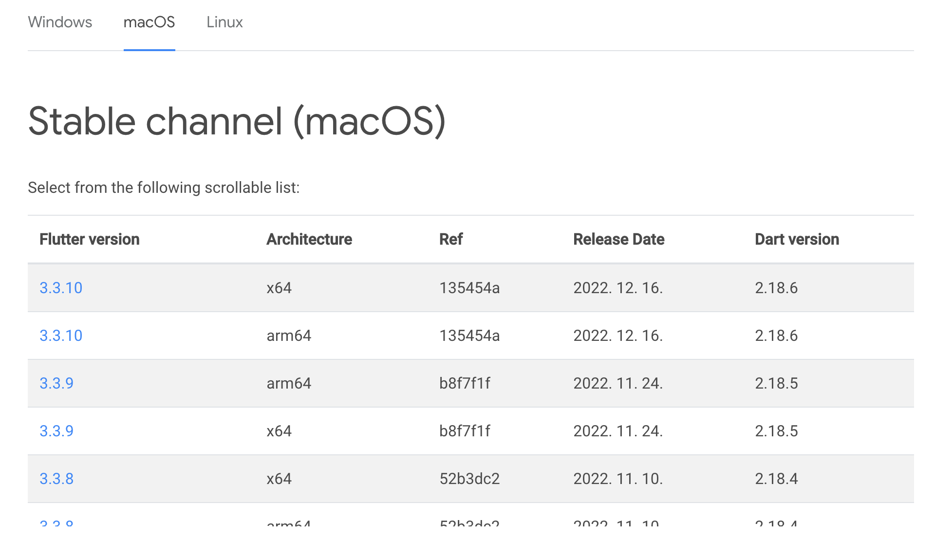Select the macOS tab

(149, 22)
